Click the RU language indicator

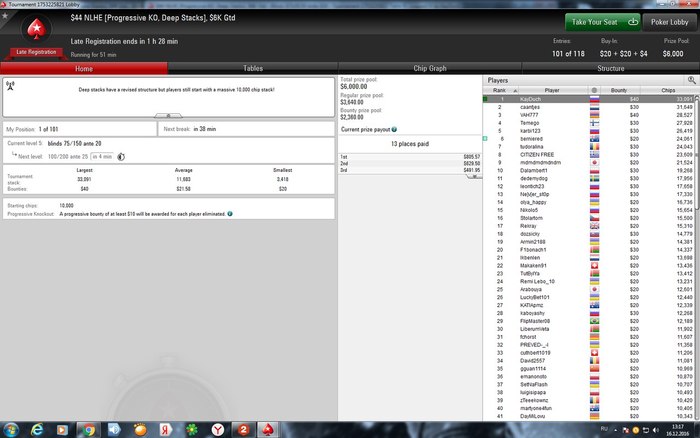click(604, 429)
